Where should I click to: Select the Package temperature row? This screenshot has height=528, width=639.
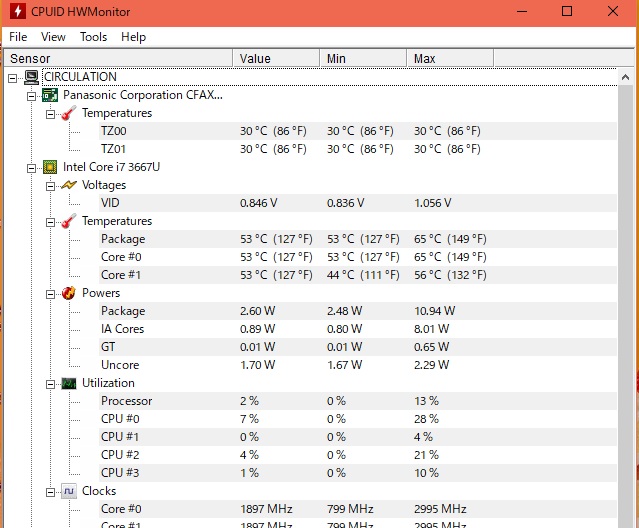pyautogui.click(x=358, y=239)
